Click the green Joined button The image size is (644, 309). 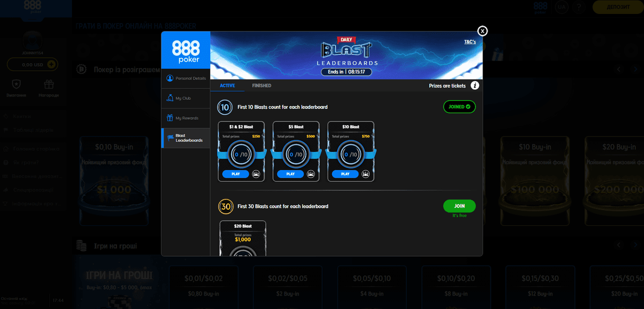[x=459, y=107]
